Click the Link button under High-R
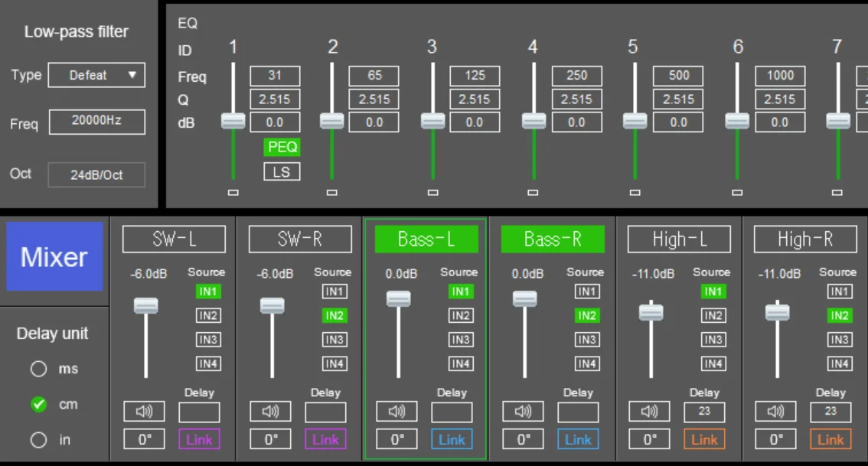 pyautogui.click(x=830, y=440)
